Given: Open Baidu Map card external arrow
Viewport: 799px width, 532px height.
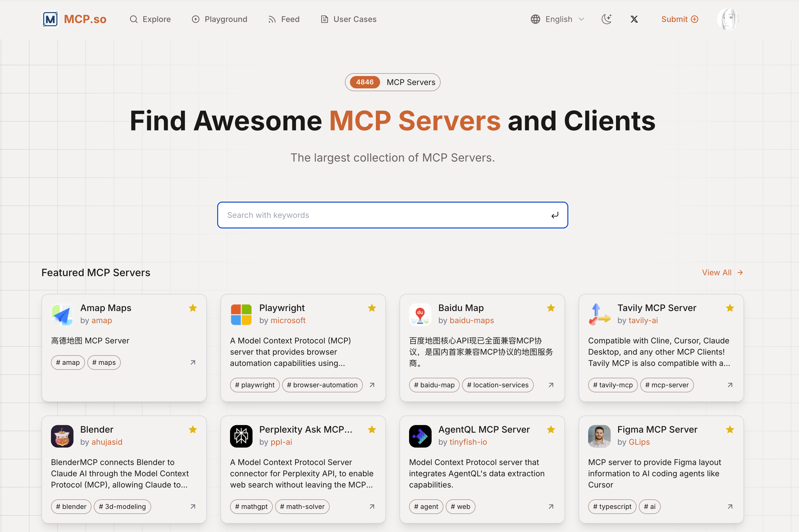Looking at the screenshot, I should click(x=551, y=385).
